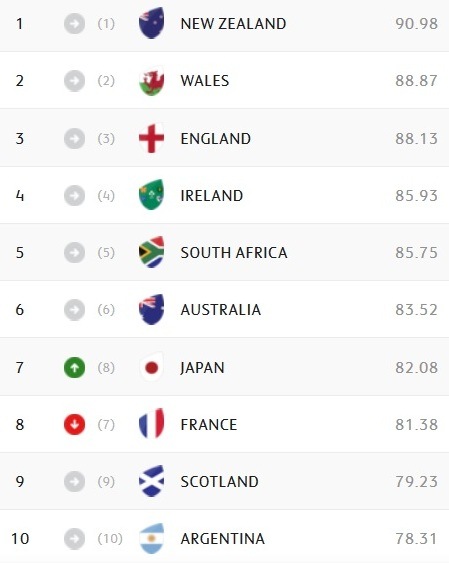Open the NEW ZEALAND team link

(x=233, y=24)
